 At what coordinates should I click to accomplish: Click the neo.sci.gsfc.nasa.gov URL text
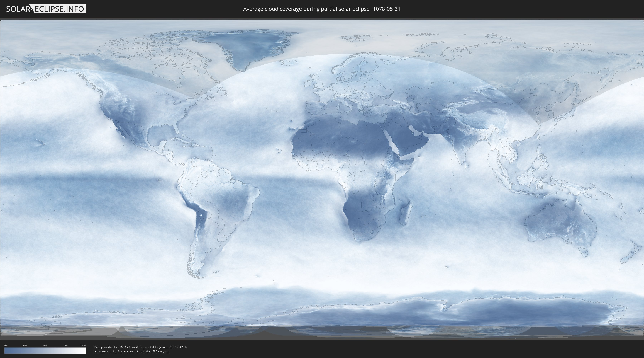(x=114, y=351)
